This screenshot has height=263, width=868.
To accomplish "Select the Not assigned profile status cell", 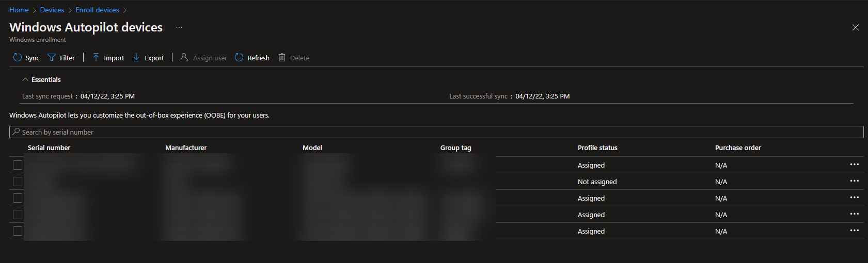I will click(x=597, y=182).
